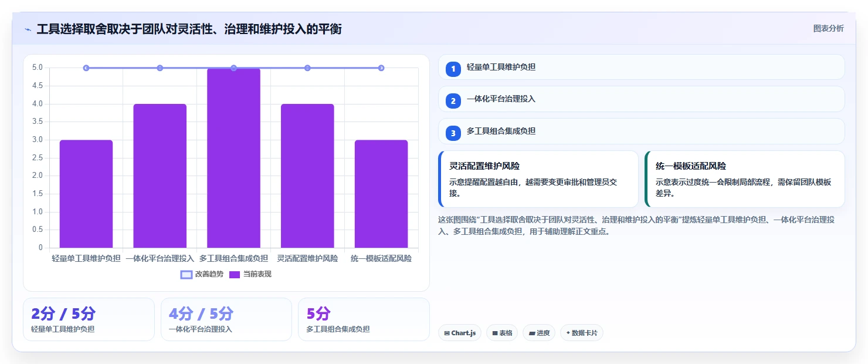
Task: Open the 灵活配置维护风险 card
Action: click(x=538, y=179)
